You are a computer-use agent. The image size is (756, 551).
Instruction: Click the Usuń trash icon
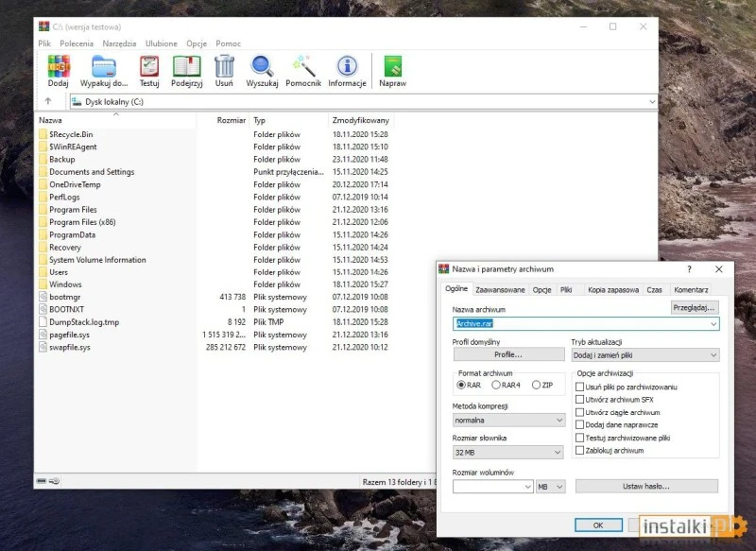[224, 68]
